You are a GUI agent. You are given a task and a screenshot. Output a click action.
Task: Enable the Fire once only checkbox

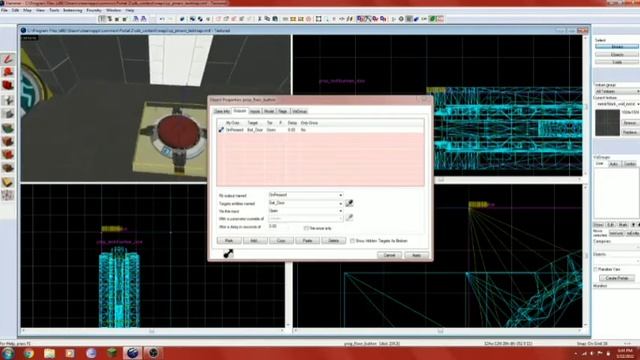pyautogui.click(x=307, y=228)
